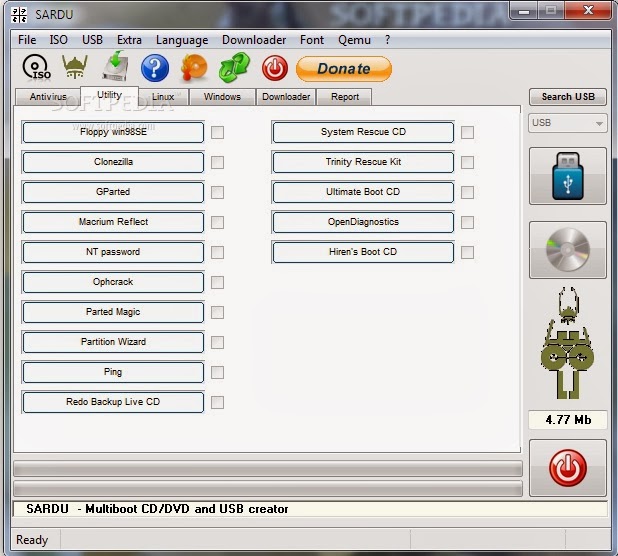Click the ISO disc toolbar icon
Image resolution: width=618 pixels, height=556 pixels.
coord(36,68)
